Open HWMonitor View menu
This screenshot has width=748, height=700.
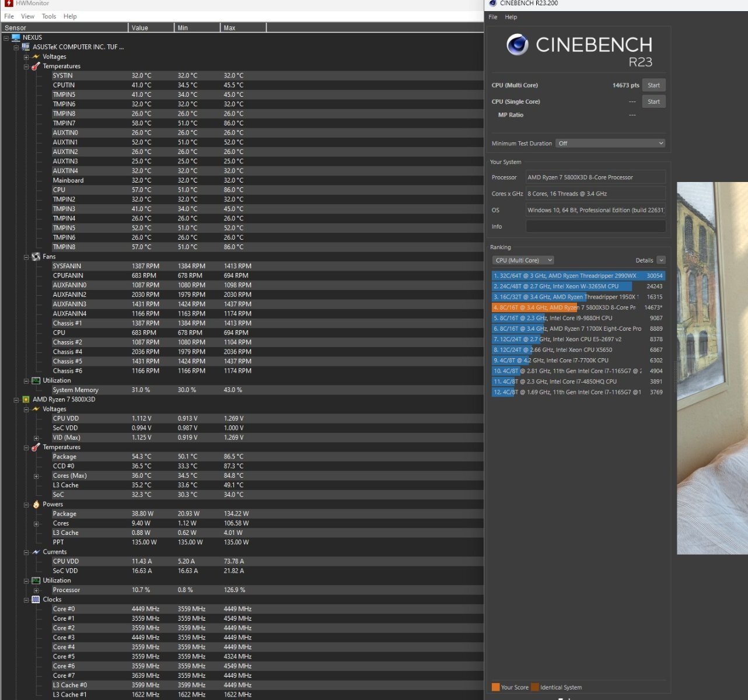point(27,16)
